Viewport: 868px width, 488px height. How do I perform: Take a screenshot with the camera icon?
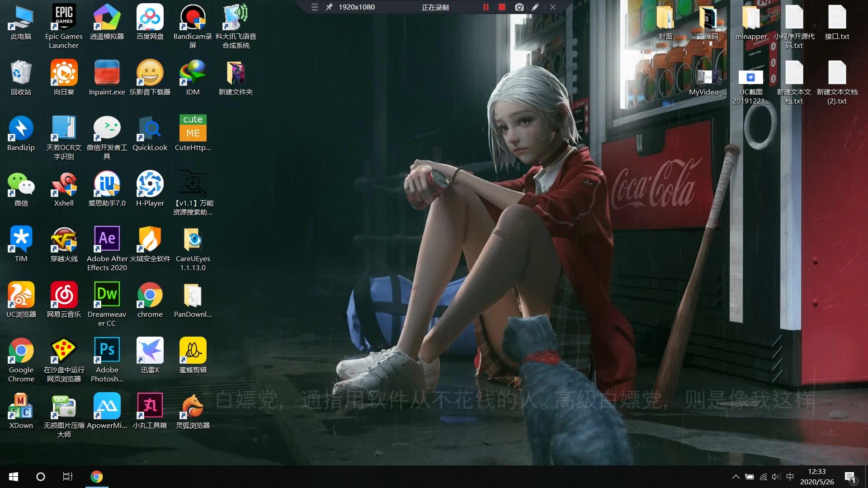(x=519, y=7)
